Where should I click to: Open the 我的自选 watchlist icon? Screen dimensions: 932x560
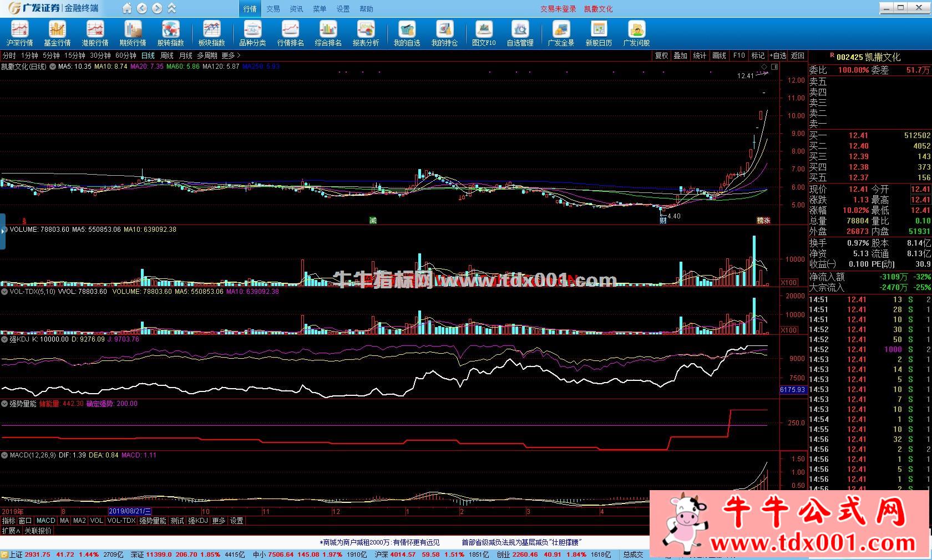click(x=407, y=33)
